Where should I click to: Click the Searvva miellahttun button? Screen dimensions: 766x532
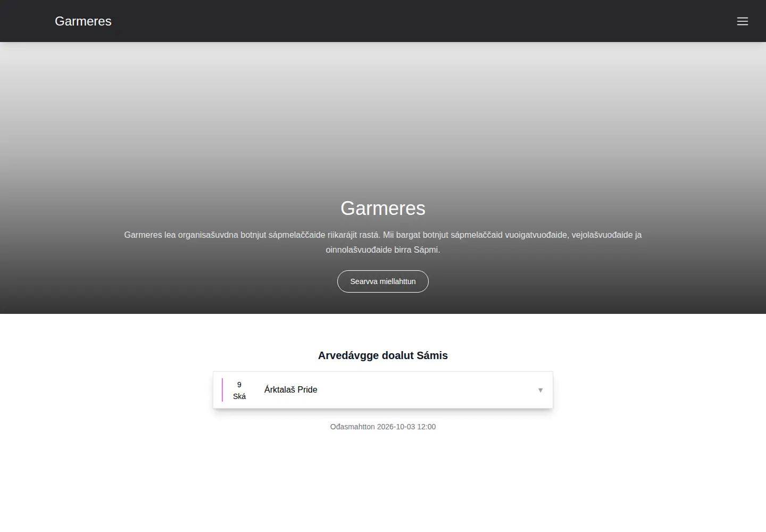(x=383, y=281)
